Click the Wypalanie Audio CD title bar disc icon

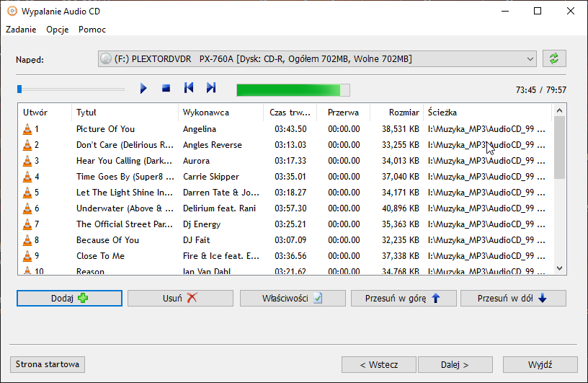(x=12, y=12)
